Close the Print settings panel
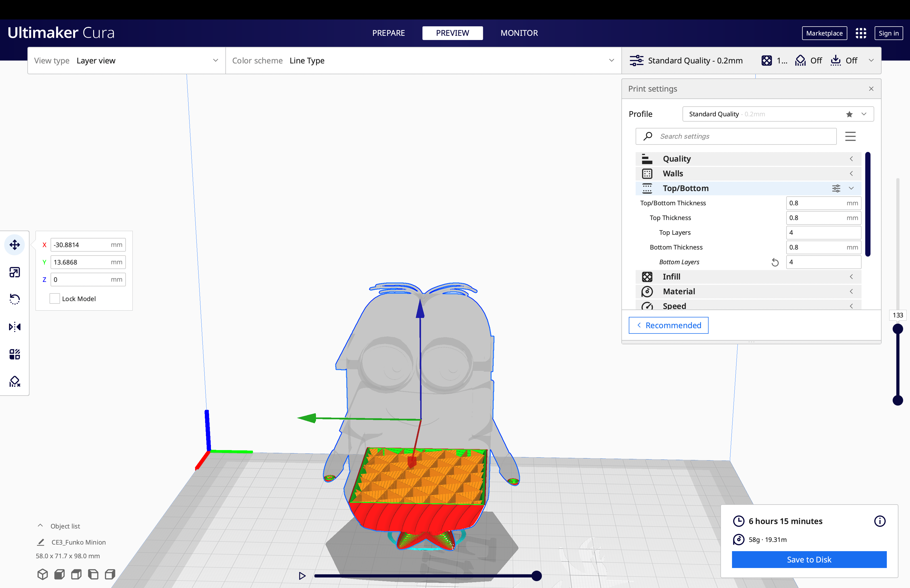The height and width of the screenshot is (588, 910). 871,89
